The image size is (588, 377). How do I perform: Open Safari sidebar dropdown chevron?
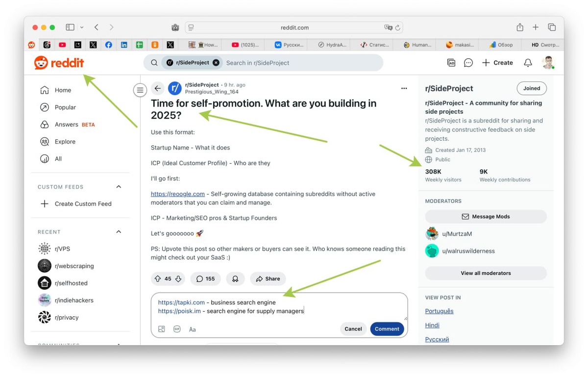(x=82, y=27)
